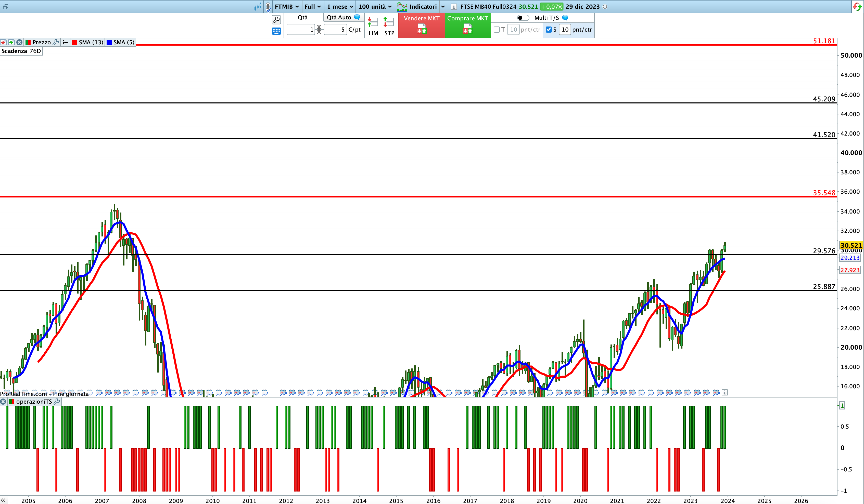Click the indicator value tag showing 1
The height and width of the screenshot is (504, 864).
click(x=842, y=405)
